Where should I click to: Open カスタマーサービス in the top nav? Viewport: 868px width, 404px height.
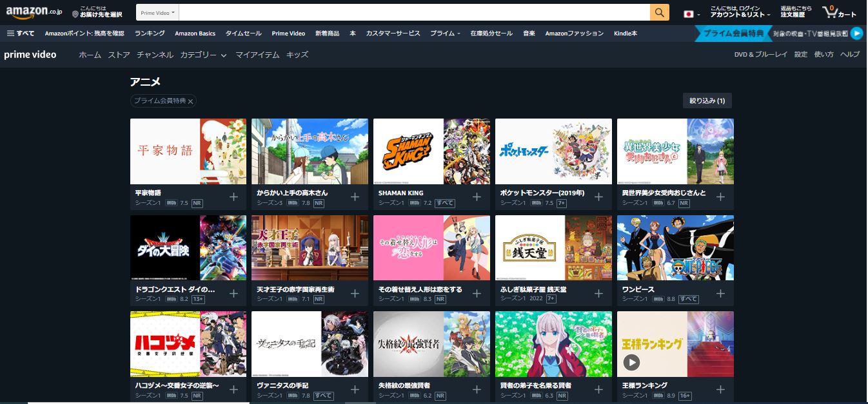click(393, 34)
